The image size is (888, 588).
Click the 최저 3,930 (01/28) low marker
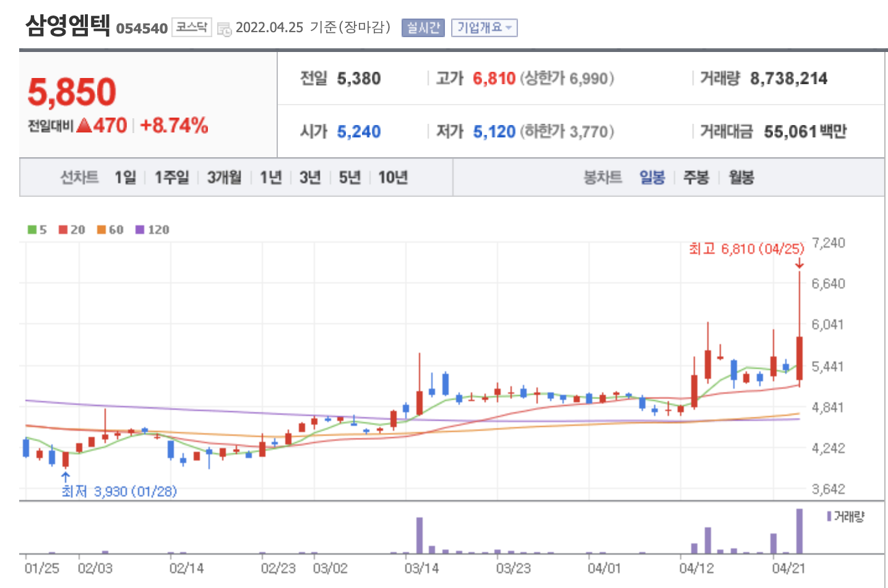point(119,491)
